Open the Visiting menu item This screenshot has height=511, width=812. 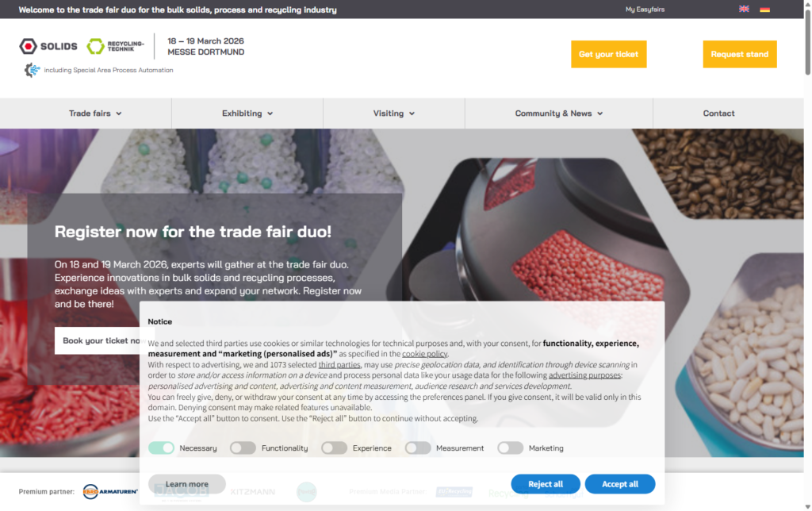coord(393,113)
